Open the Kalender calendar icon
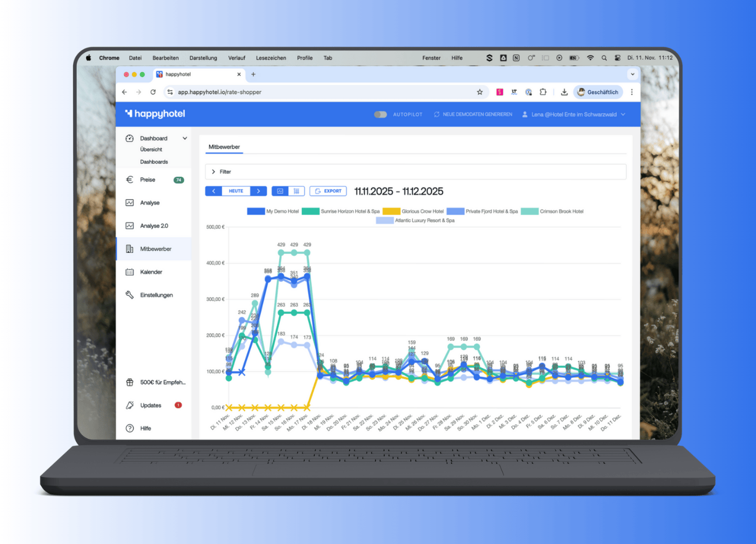 (x=130, y=272)
